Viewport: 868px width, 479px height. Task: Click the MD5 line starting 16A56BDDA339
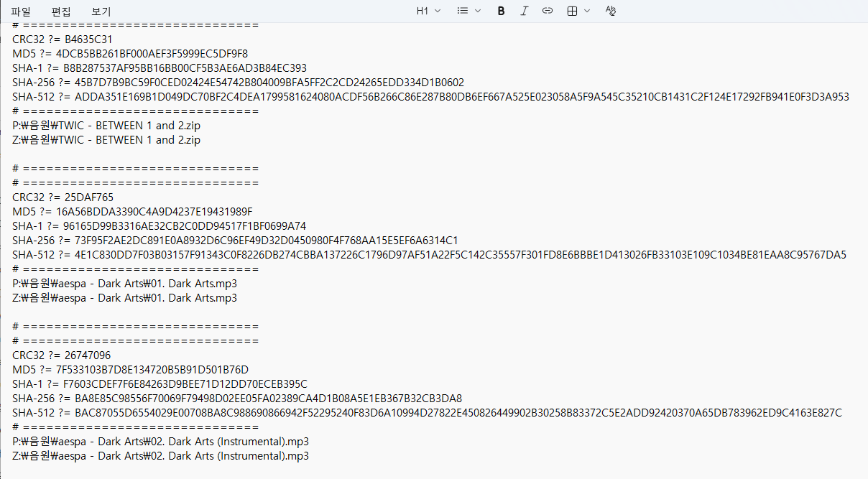pyautogui.click(x=132, y=212)
